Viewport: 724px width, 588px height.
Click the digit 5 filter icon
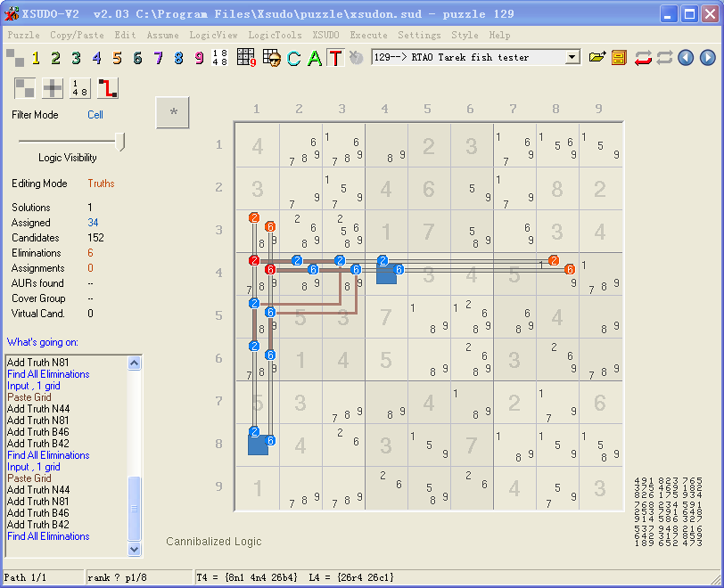click(x=117, y=58)
